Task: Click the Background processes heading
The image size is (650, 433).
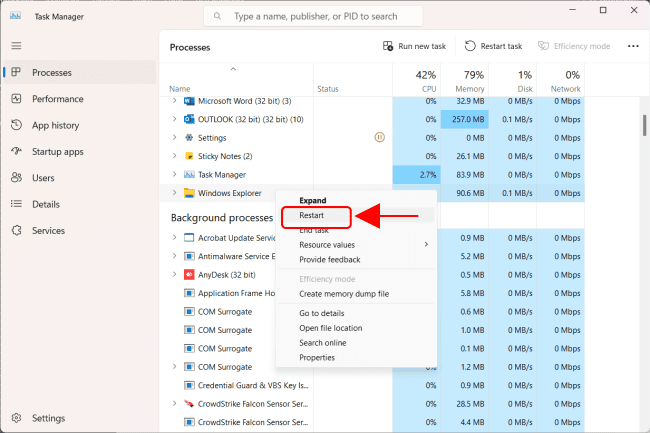Action: click(x=222, y=218)
